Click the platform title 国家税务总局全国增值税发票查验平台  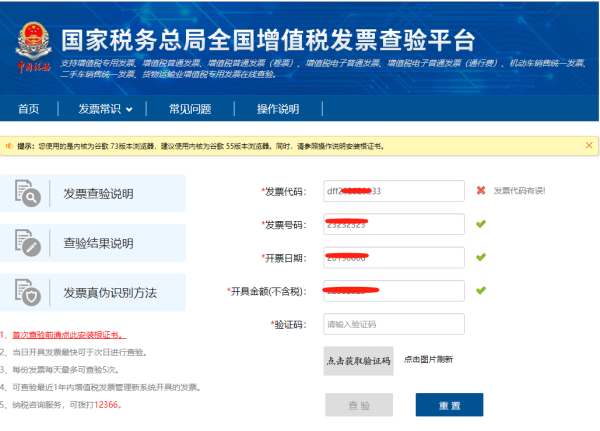(x=268, y=40)
